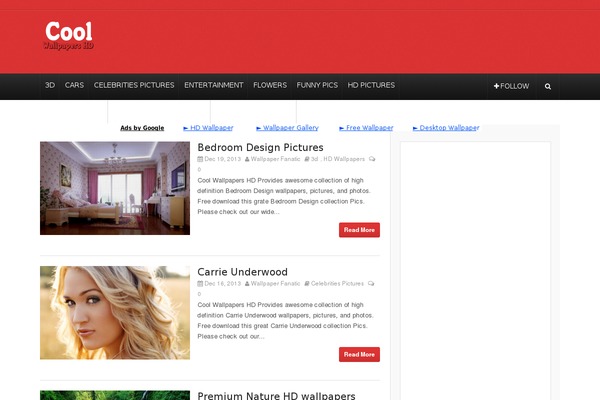The image size is (600, 400).
Task: Open Premium Nature HD wallpapers title
Action: [x=276, y=395]
